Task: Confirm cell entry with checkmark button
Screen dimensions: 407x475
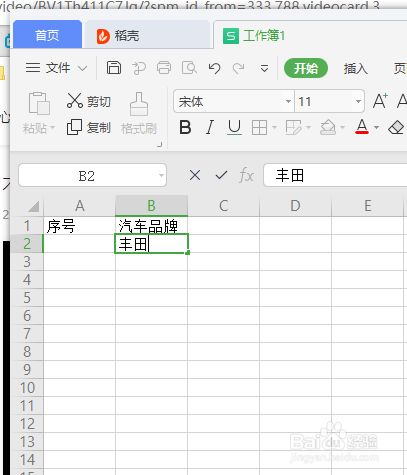Action: [221, 175]
